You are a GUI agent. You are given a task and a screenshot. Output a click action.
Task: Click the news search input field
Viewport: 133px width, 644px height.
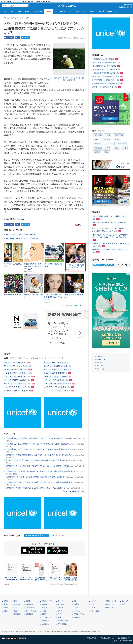[14, 6]
